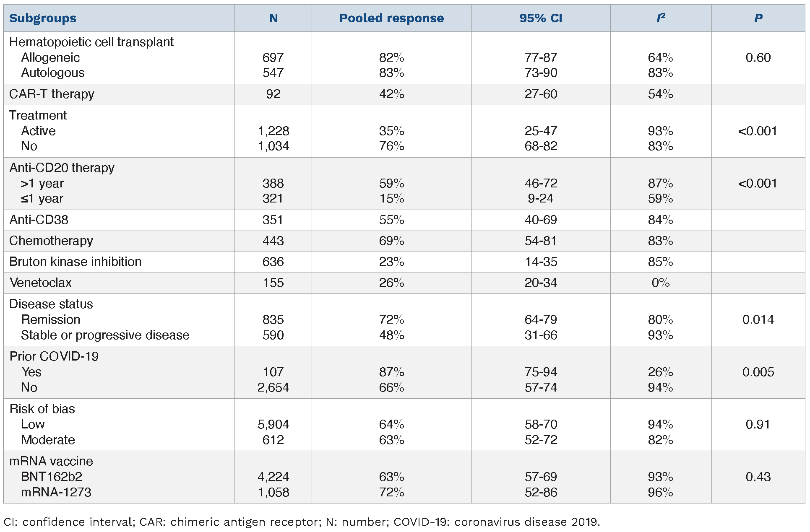Click the 95% CI column header
Viewport: 810px width, 532px height.
coord(541,18)
